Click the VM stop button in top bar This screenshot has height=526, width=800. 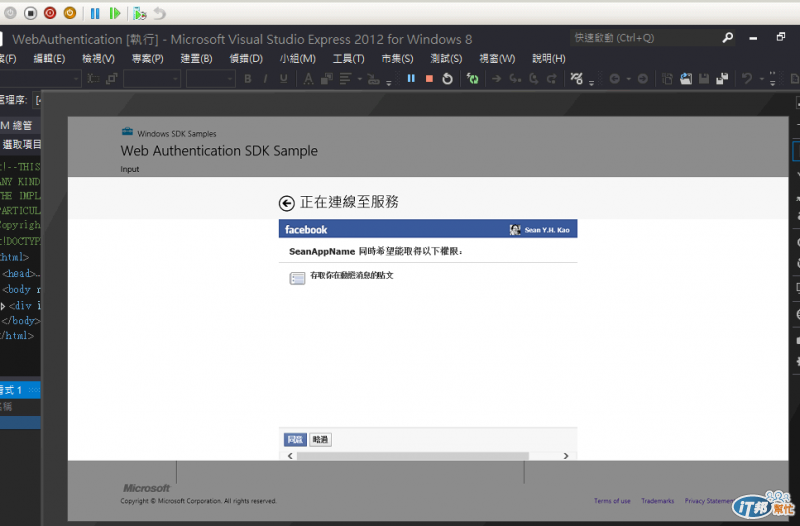pyautogui.click(x=31, y=13)
